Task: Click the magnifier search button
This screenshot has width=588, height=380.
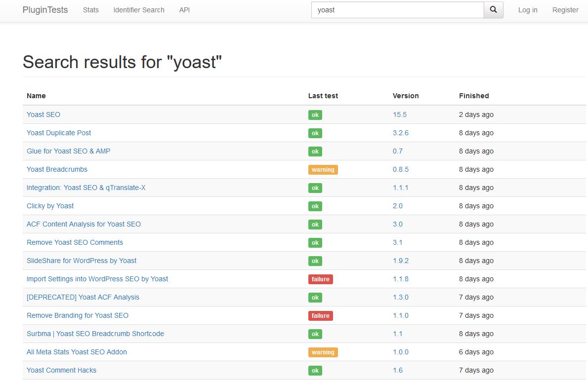Action: 493,10
